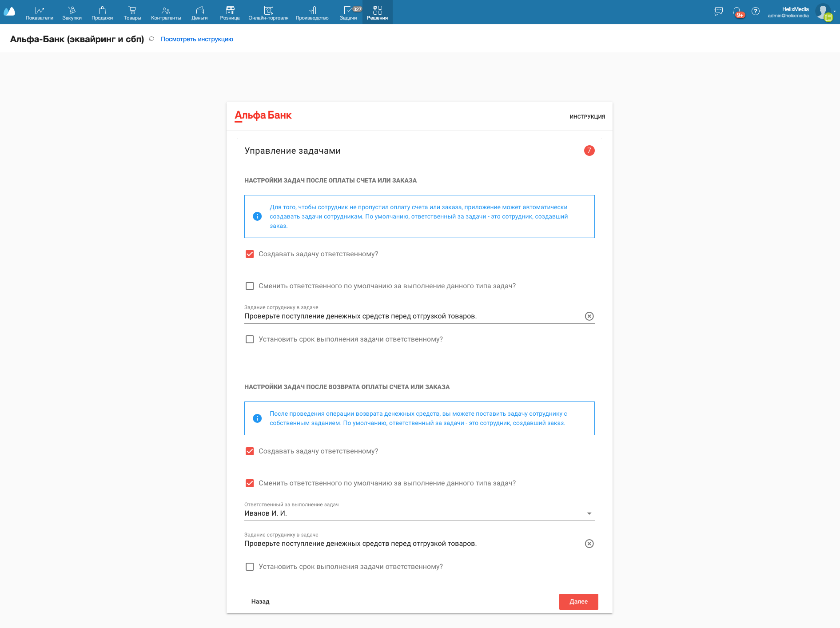The image size is (840, 628).
Task: Clear the refund task text field
Action: (x=589, y=544)
